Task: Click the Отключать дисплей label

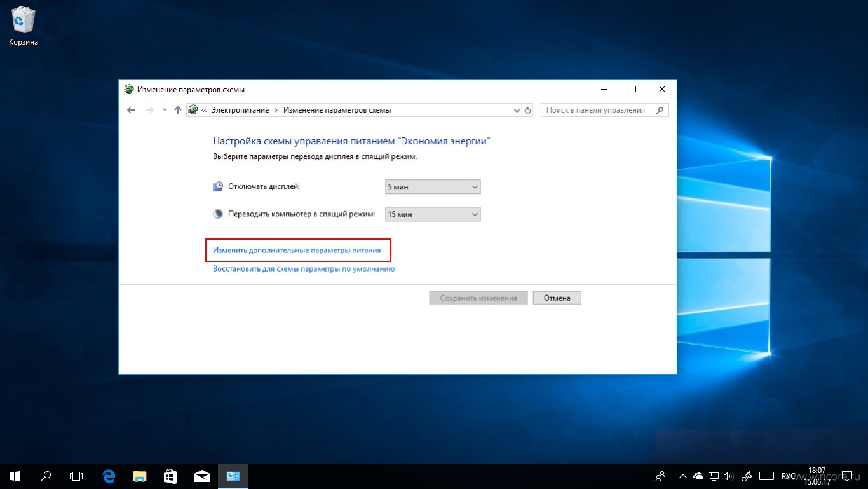Action: coord(264,187)
